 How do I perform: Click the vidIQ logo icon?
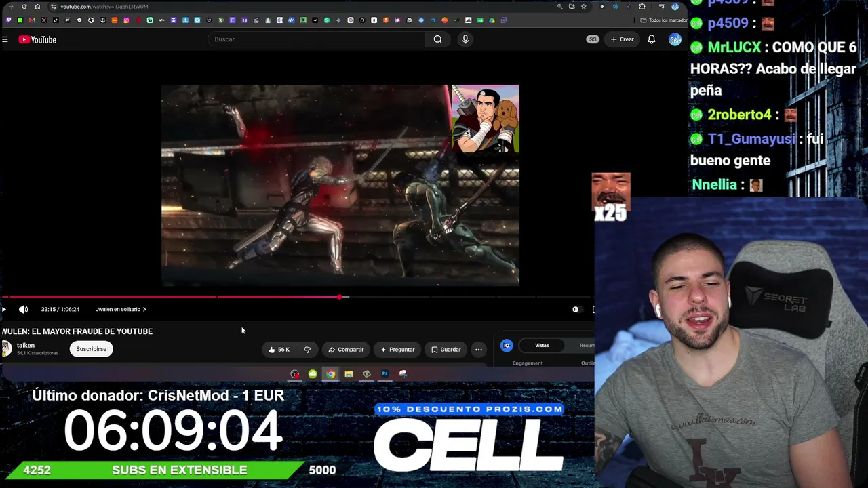pyautogui.click(x=507, y=346)
